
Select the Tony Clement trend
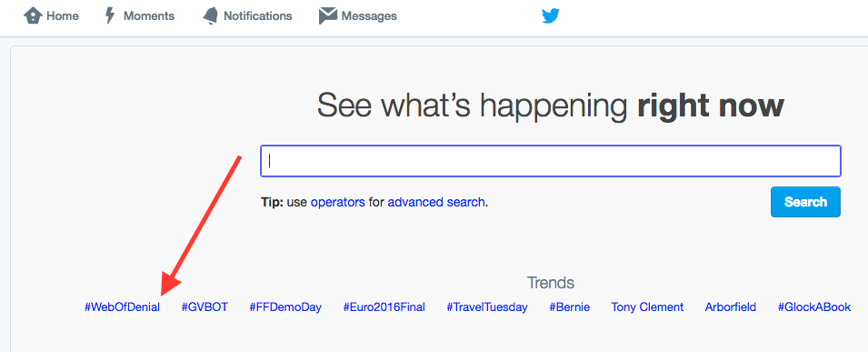tap(647, 307)
